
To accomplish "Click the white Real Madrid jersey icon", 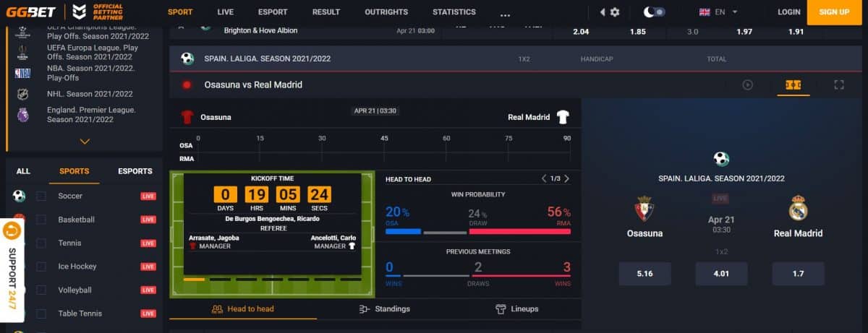I will click(x=563, y=117).
